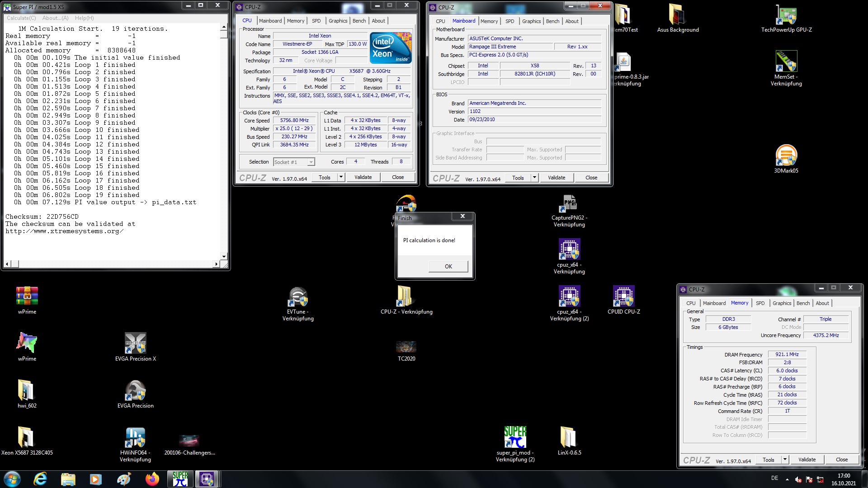Screen dimensions: 868x488
Task: Open Asus Background folder icon
Action: (678, 18)
